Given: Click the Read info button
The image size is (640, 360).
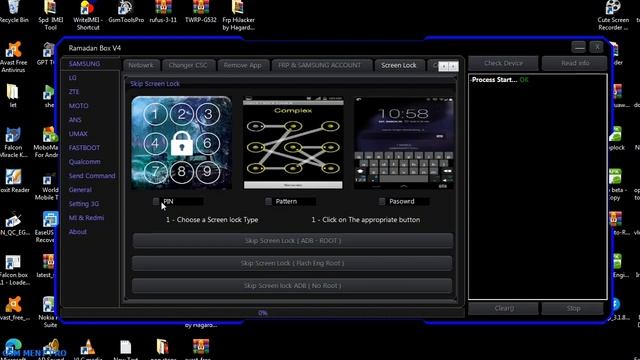Looking at the screenshot, I should click(575, 63).
